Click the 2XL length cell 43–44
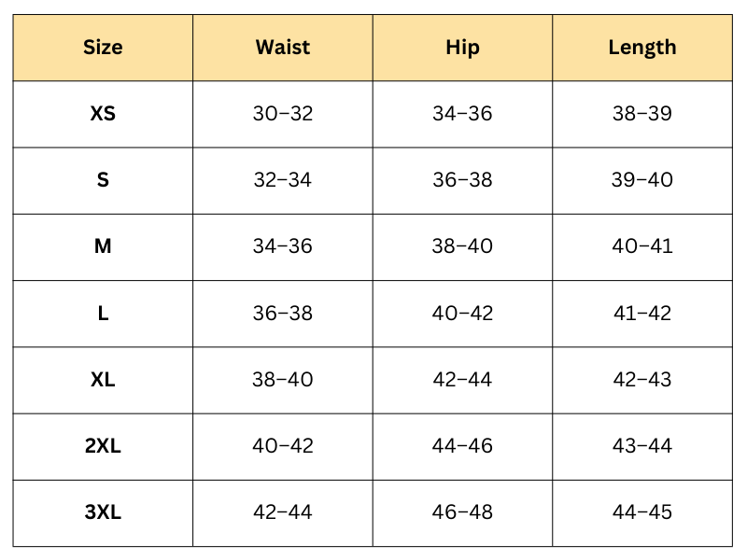The width and height of the screenshot is (747, 560). tap(641, 446)
